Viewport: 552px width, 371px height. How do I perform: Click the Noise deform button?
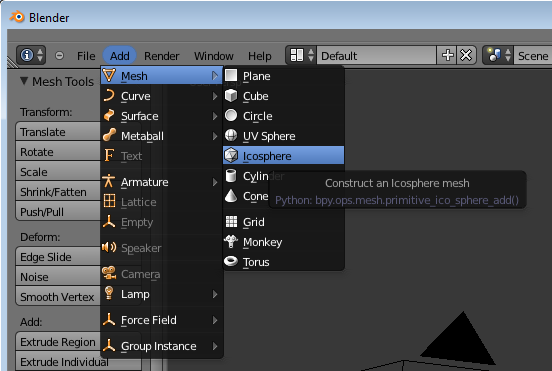pos(58,277)
